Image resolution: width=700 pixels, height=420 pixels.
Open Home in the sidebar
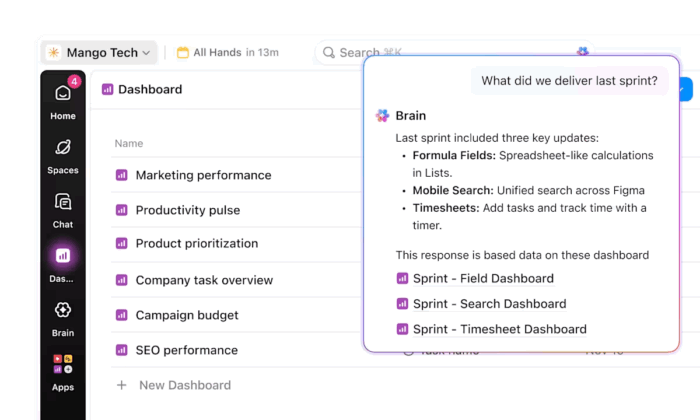pos(63,99)
